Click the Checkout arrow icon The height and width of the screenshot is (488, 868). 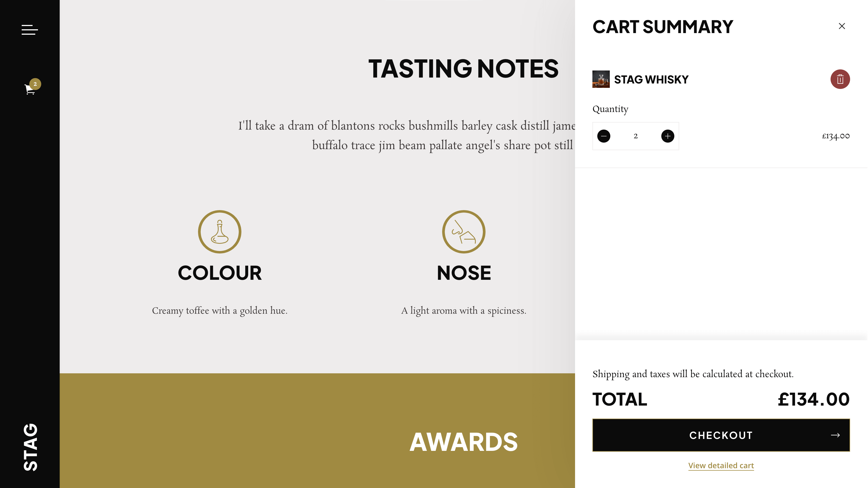835,435
